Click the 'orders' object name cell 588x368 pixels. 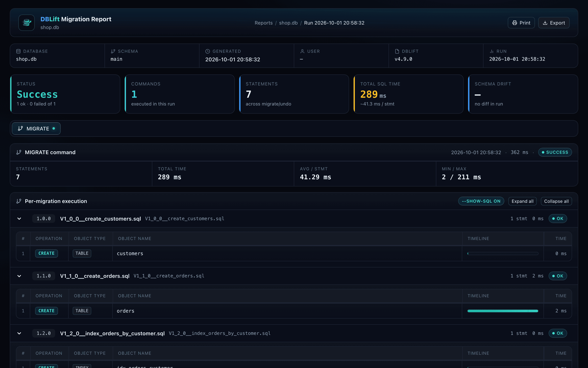[287, 311]
